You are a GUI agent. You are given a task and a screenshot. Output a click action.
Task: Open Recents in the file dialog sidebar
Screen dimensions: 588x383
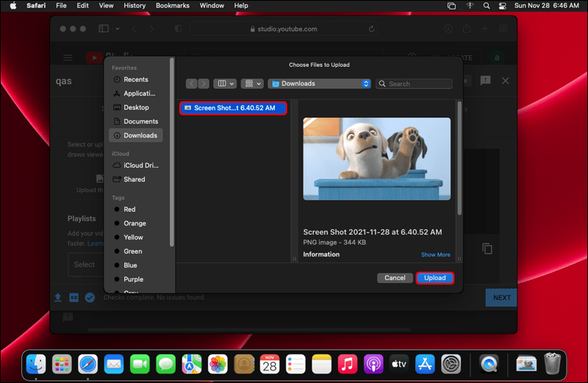(x=135, y=79)
